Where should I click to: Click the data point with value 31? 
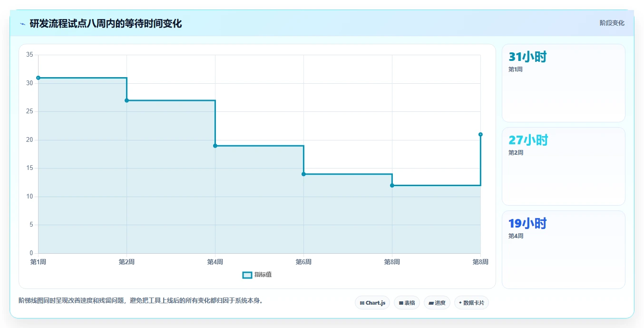[38, 78]
